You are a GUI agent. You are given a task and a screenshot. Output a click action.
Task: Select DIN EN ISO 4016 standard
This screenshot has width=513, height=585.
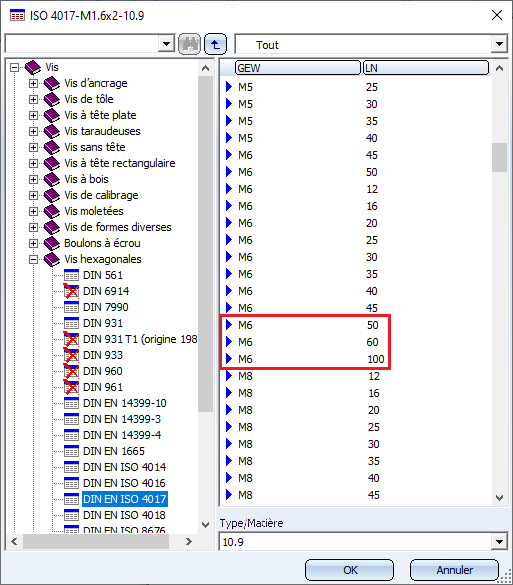(124, 483)
